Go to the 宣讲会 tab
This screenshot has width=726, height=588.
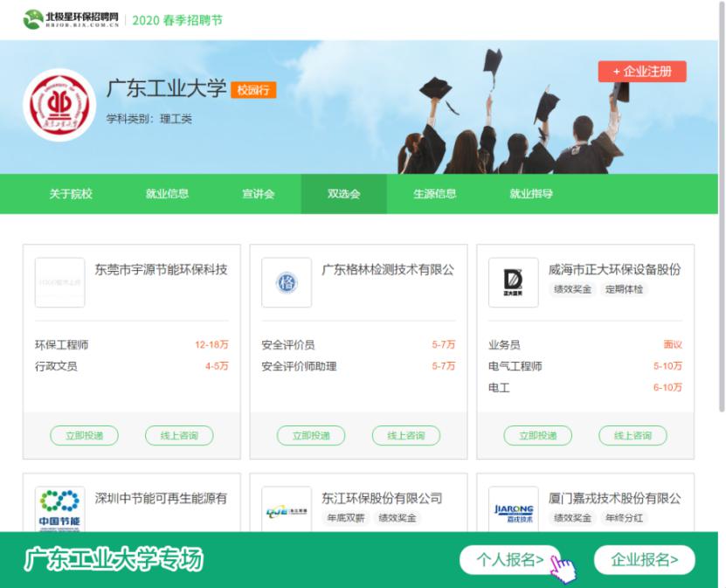click(258, 194)
